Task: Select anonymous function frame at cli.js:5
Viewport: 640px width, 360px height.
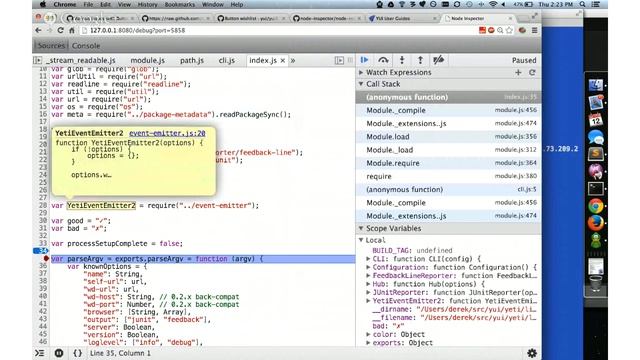Action: click(x=449, y=189)
